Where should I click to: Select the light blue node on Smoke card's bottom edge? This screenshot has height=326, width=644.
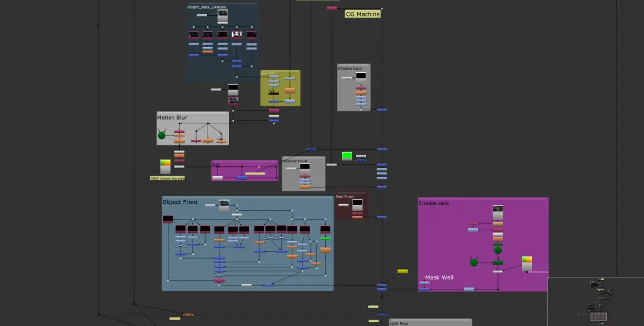click(469, 289)
